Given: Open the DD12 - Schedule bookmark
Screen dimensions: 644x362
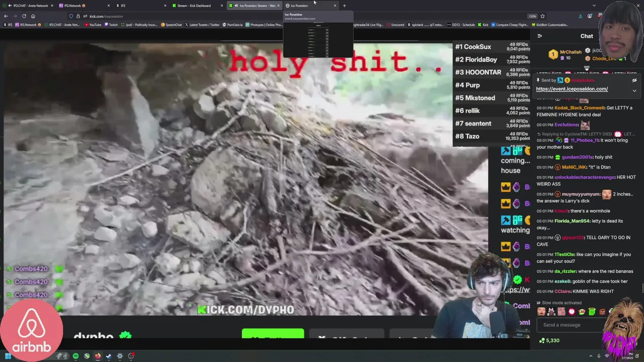Looking at the screenshot, I should click(x=461, y=25).
